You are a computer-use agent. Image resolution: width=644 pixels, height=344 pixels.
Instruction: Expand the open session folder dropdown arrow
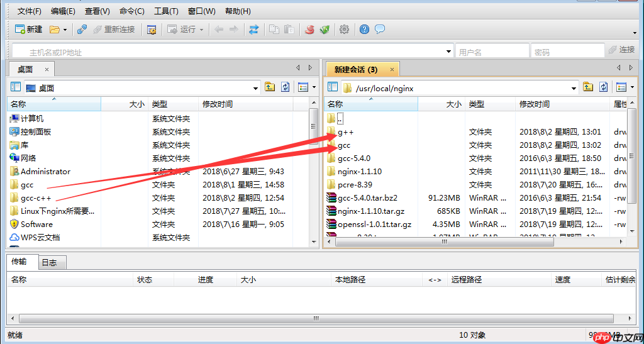(x=65, y=30)
